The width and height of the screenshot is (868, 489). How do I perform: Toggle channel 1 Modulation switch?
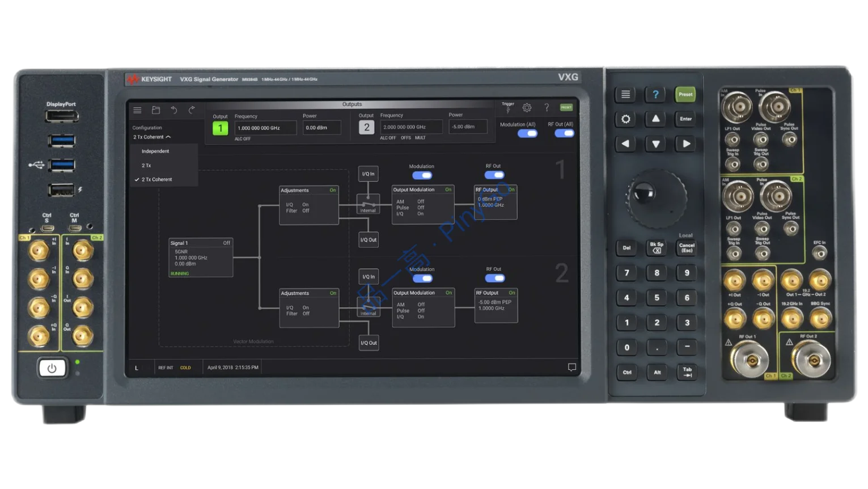(x=422, y=175)
